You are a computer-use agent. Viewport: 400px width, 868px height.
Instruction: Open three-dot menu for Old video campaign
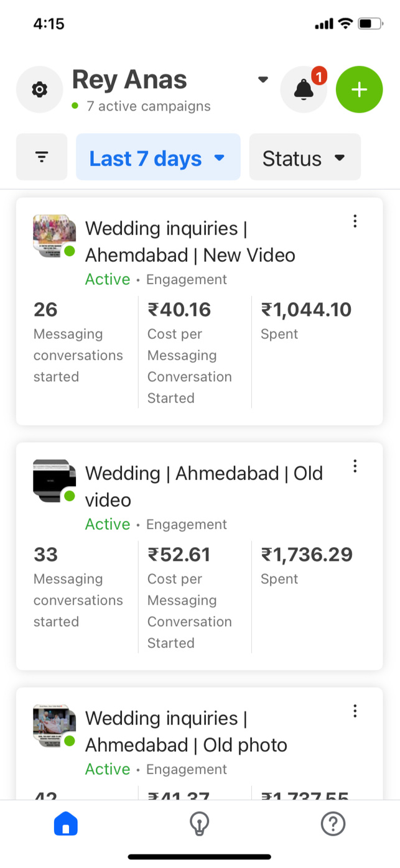coord(355,466)
